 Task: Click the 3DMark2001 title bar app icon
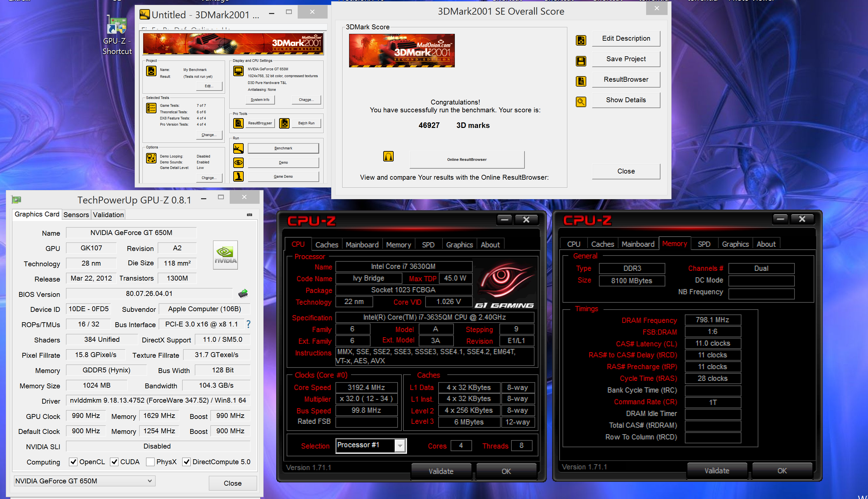[144, 14]
